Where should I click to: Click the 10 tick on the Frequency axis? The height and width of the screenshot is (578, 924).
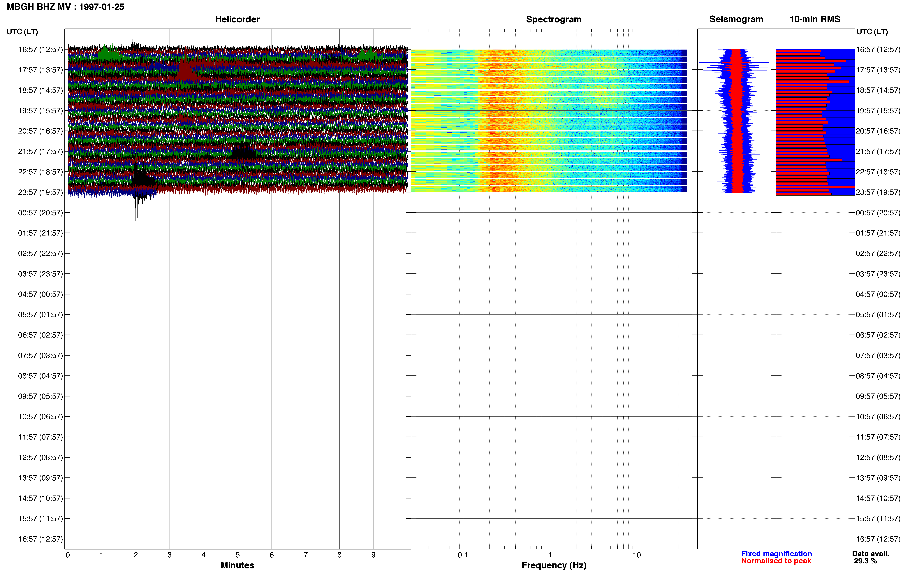click(637, 555)
